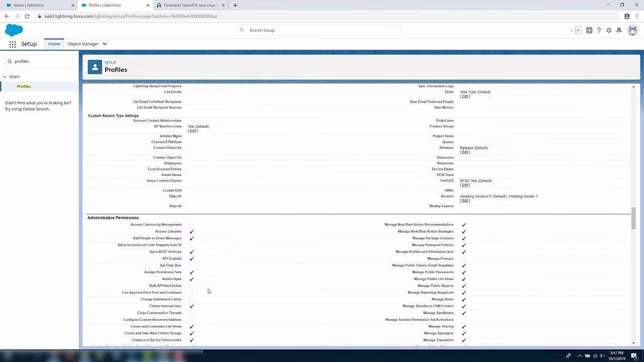Click Edit link under SFDC Test (Default)
Screen dimensions: 644x362
(465, 185)
